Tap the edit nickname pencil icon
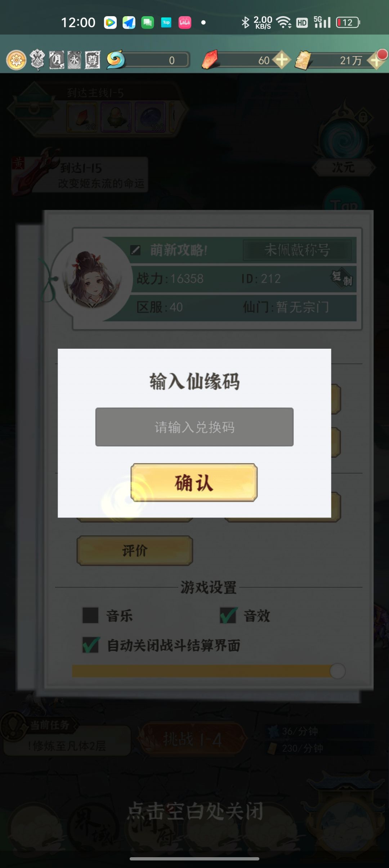This screenshot has height=868, width=389. [135, 250]
